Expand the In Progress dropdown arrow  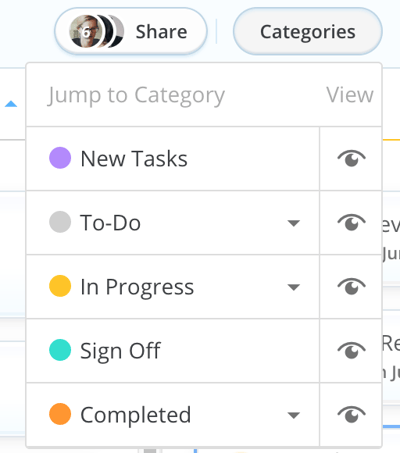click(294, 287)
